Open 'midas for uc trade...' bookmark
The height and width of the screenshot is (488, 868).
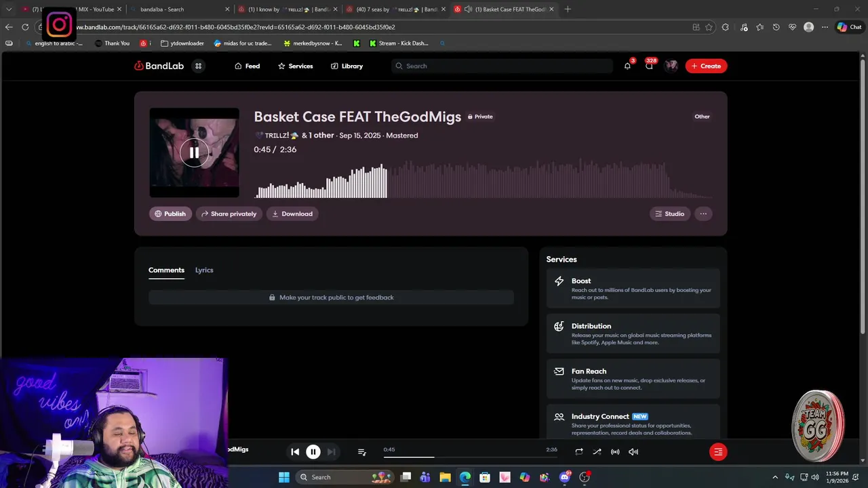243,43
